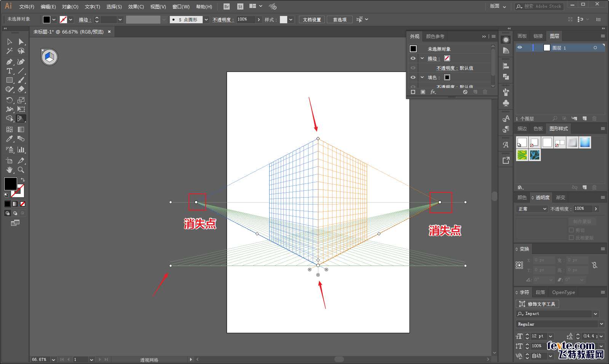Image resolution: width=609 pixels, height=364 pixels.
Task: Toggle the 填色 fill visibility eye
Action: point(413,77)
